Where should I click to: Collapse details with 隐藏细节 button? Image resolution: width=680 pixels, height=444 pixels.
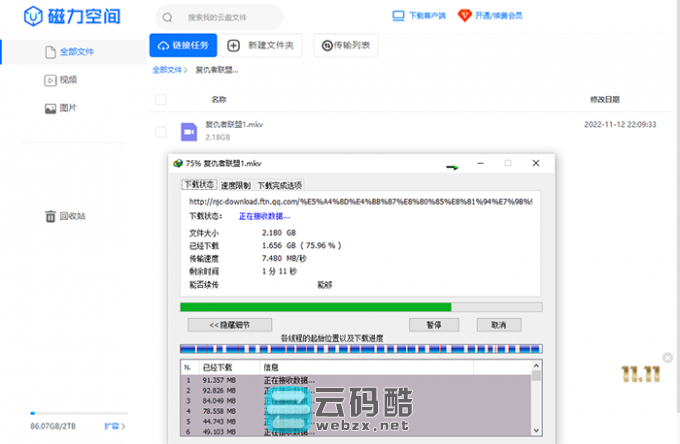point(229,325)
